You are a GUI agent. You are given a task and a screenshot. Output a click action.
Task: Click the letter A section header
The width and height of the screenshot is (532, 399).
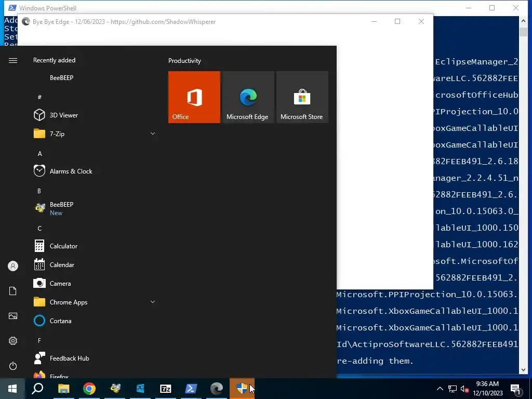39,154
